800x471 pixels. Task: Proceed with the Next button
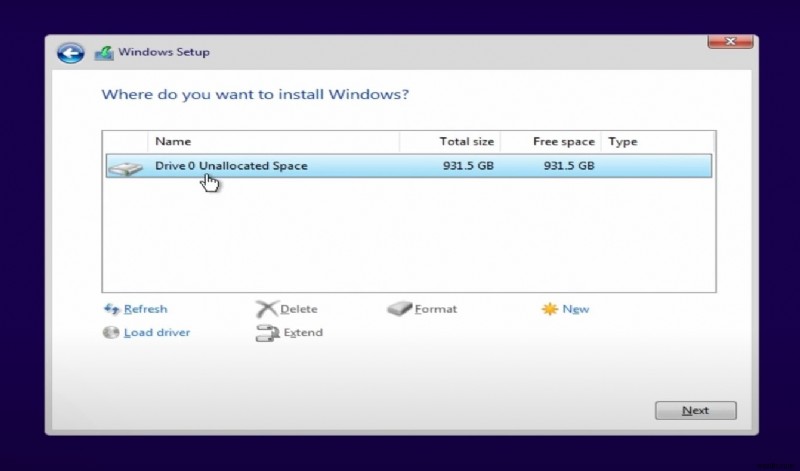pyautogui.click(x=695, y=411)
